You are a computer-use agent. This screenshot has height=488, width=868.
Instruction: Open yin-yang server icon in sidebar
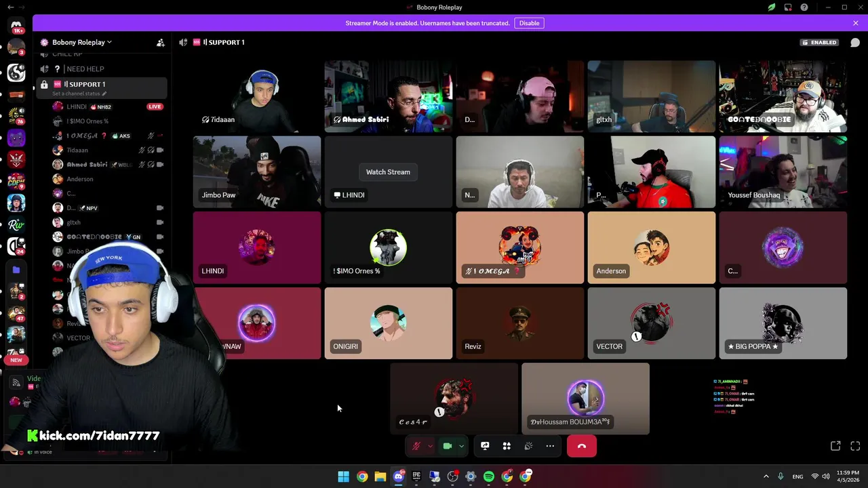[x=16, y=72]
